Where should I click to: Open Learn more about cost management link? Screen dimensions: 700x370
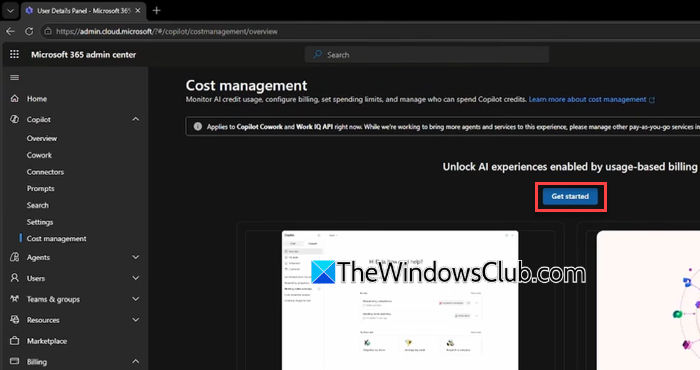[587, 100]
